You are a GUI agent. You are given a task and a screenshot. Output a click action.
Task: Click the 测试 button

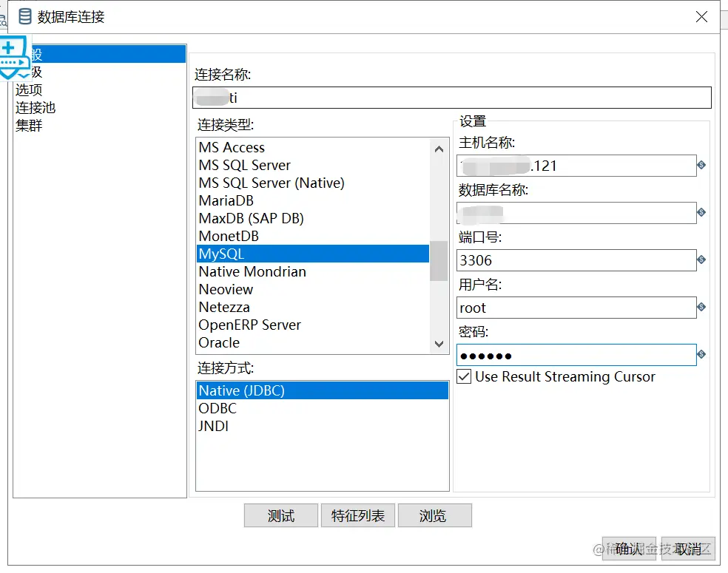pyautogui.click(x=281, y=515)
